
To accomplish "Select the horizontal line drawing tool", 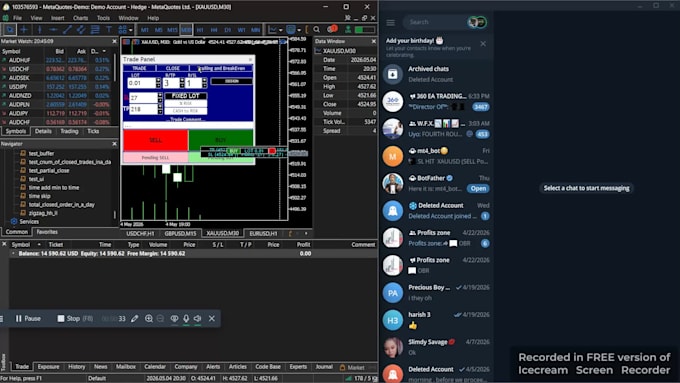I will coord(53,29).
